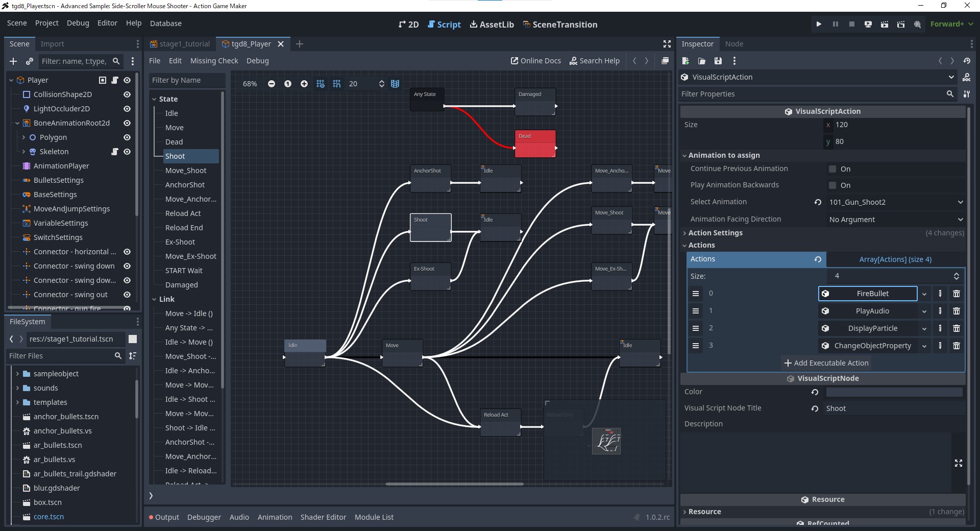Pause the running project
Screen dimensions: 980x531
coord(835,24)
